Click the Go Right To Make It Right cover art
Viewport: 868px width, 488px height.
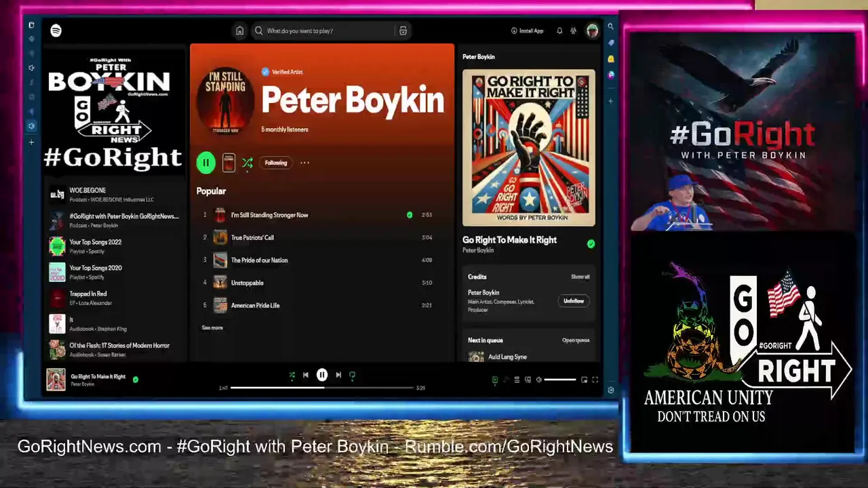[x=529, y=148]
